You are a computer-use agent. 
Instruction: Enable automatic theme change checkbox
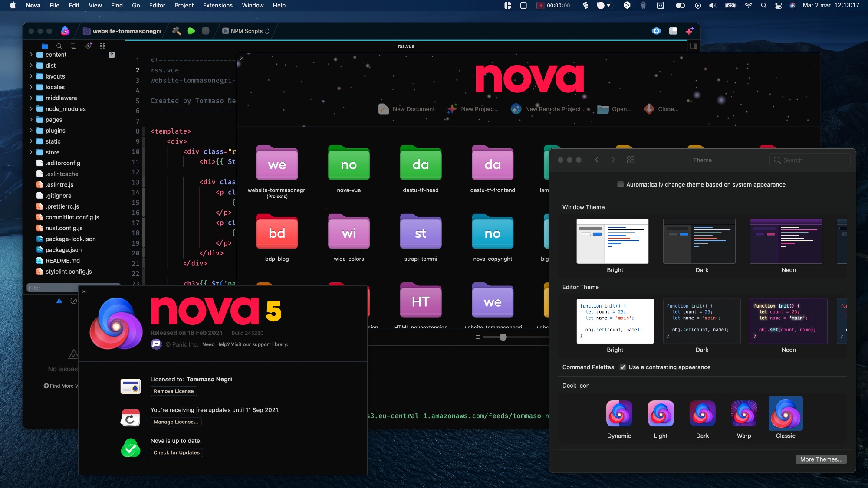click(620, 184)
